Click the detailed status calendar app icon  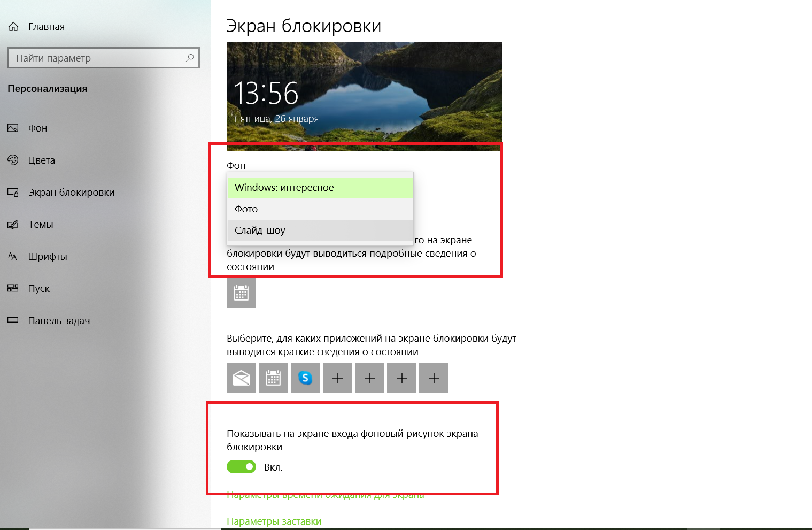pos(241,293)
